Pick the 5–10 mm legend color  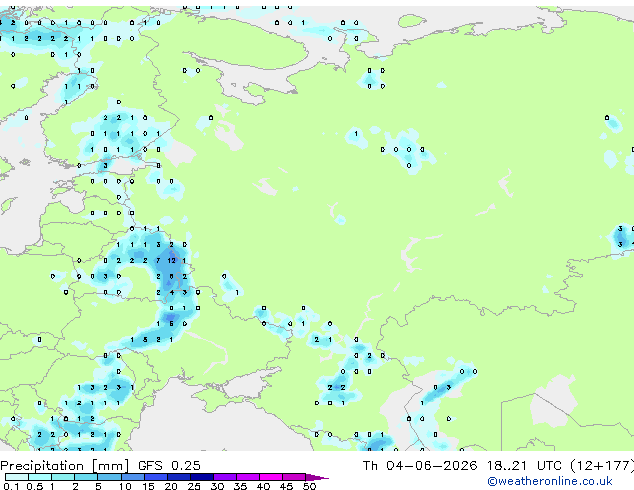[x=109, y=477]
